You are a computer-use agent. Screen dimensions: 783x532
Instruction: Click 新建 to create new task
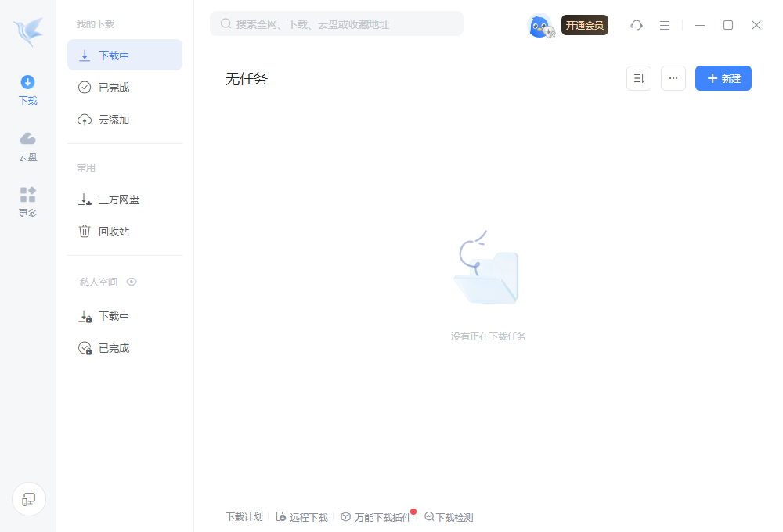(723, 78)
